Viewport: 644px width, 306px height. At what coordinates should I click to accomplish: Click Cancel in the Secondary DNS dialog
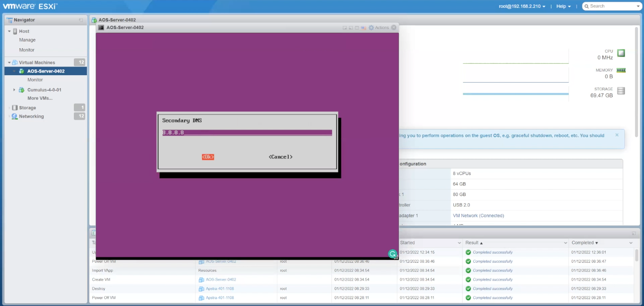click(x=281, y=157)
